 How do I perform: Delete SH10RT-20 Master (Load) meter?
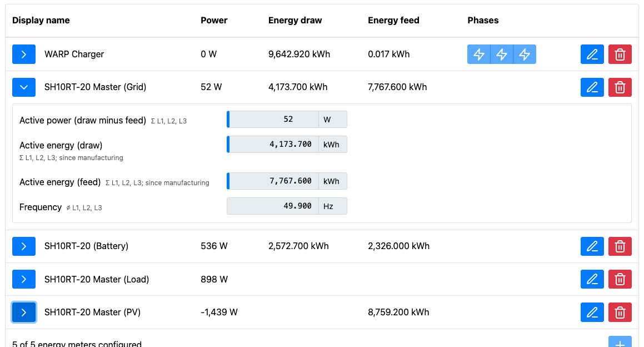click(620, 279)
